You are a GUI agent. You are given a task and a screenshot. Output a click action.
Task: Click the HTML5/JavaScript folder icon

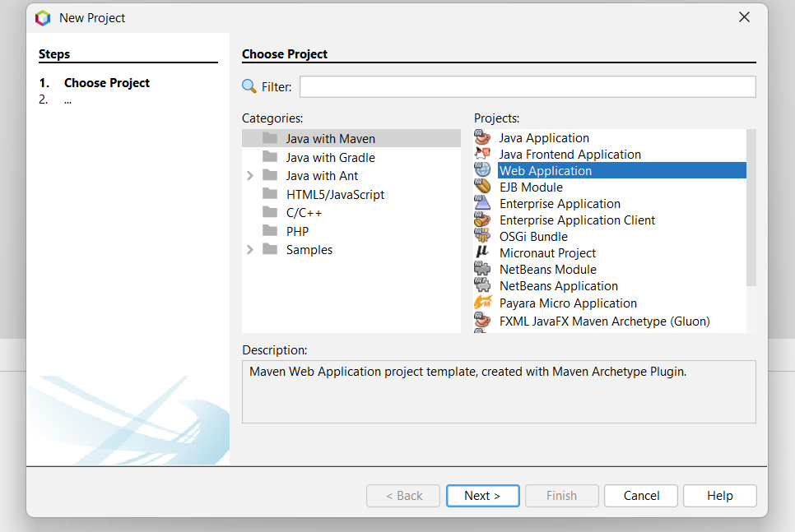coord(270,193)
